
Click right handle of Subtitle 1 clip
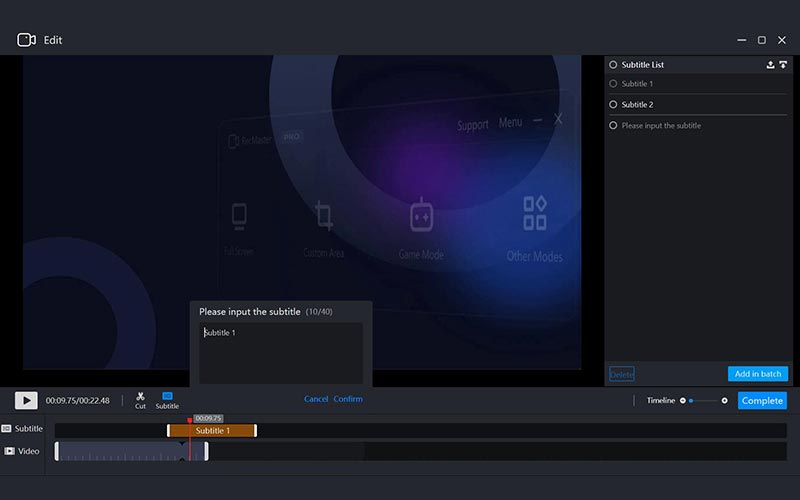pyautogui.click(x=256, y=431)
